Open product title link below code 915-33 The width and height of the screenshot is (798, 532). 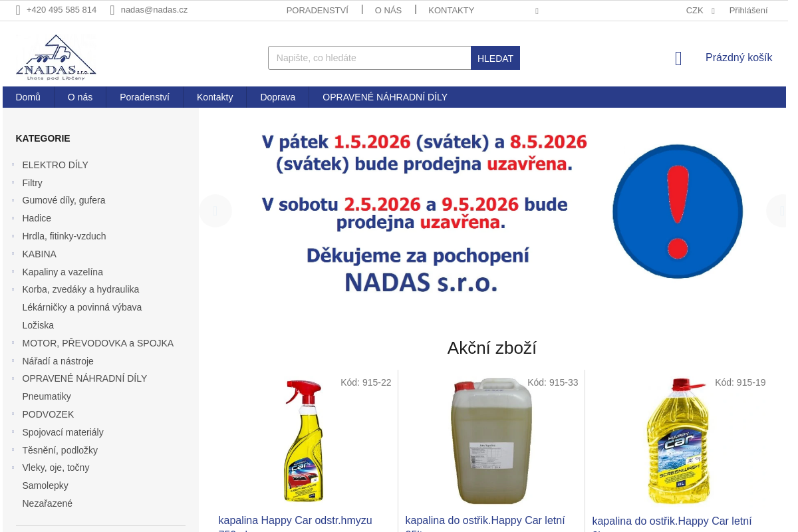click(x=485, y=525)
